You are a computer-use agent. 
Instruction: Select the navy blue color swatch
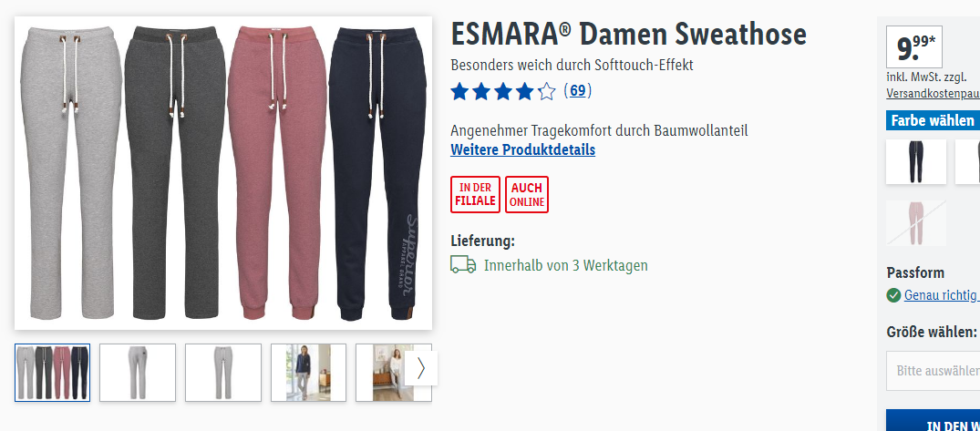[x=916, y=162]
